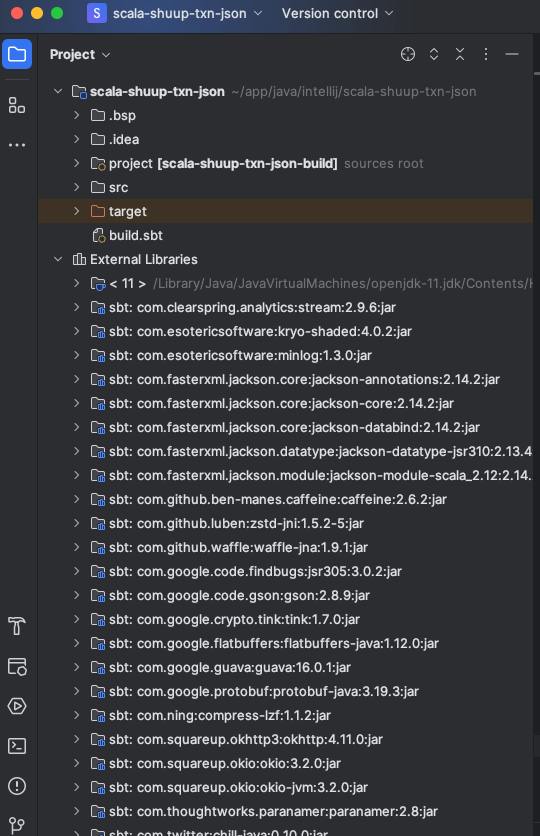The image size is (540, 836).
Task: Expand the src folder
Action: (x=77, y=187)
